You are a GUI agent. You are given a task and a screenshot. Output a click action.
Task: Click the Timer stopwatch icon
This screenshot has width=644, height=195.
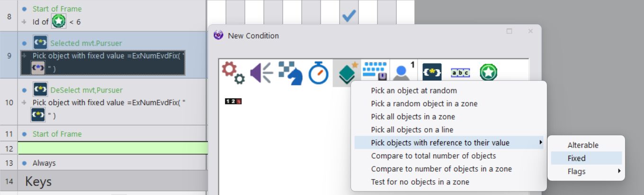pos(318,73)
